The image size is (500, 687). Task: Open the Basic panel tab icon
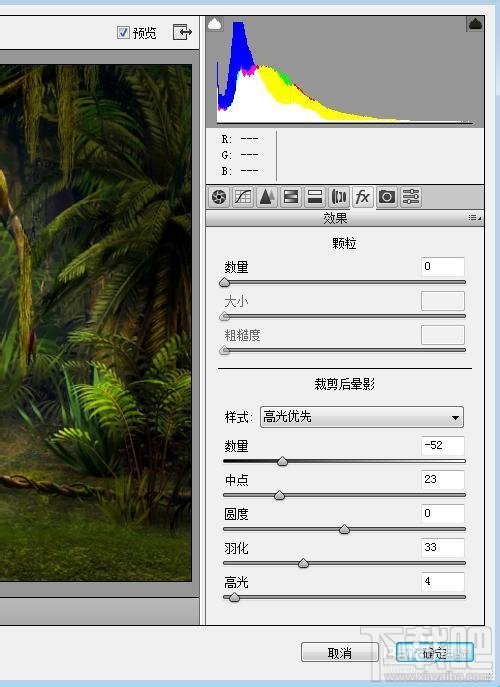click(x=219, y=197)
